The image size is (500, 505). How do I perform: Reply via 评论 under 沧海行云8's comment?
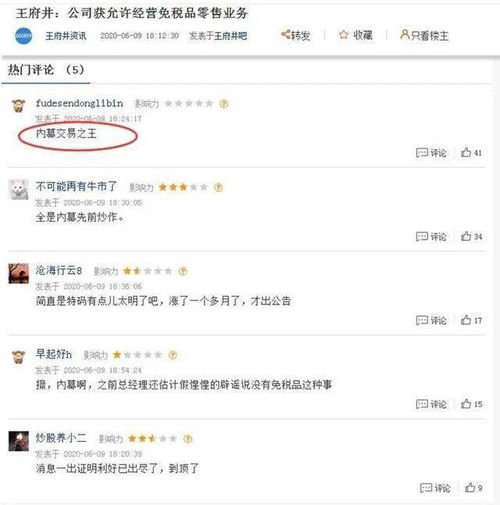431,320
